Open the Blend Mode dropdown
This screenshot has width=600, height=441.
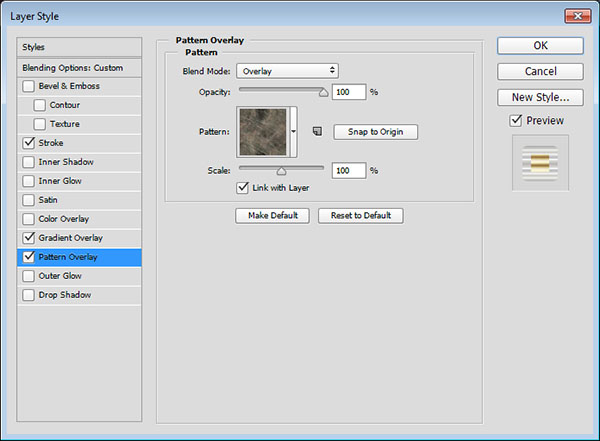[287, 71]
